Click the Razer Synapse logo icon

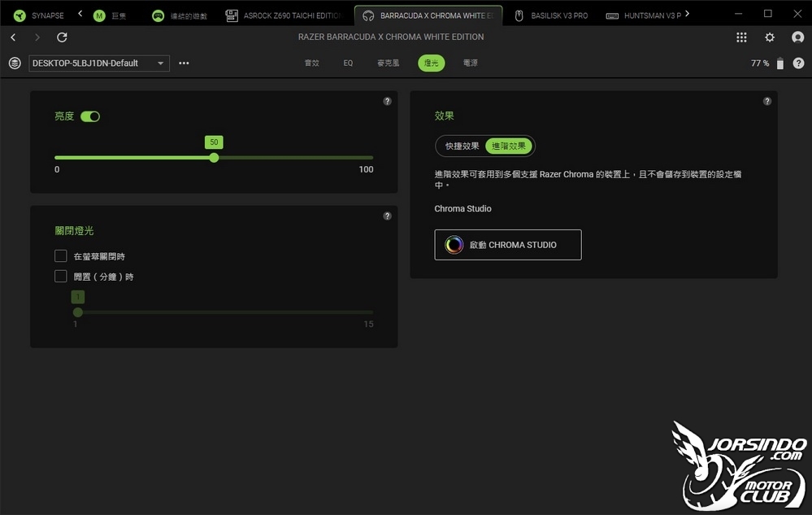[x=20, y=15]
